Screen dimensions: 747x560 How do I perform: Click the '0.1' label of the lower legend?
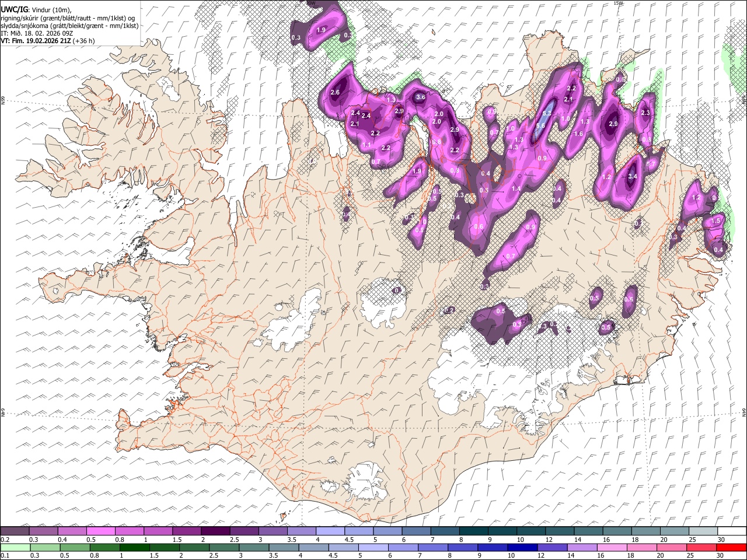tap(5, 556)
